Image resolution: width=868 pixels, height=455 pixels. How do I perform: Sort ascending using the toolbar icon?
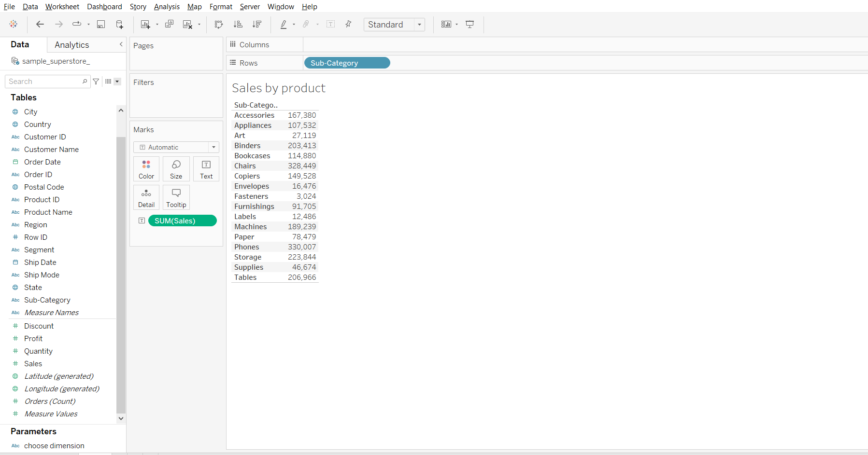[x=238, y=24]
